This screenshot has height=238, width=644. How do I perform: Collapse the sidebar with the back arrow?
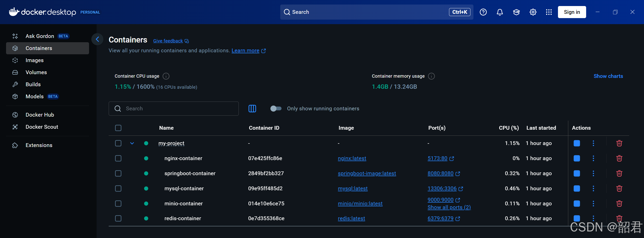pos(97,39)
